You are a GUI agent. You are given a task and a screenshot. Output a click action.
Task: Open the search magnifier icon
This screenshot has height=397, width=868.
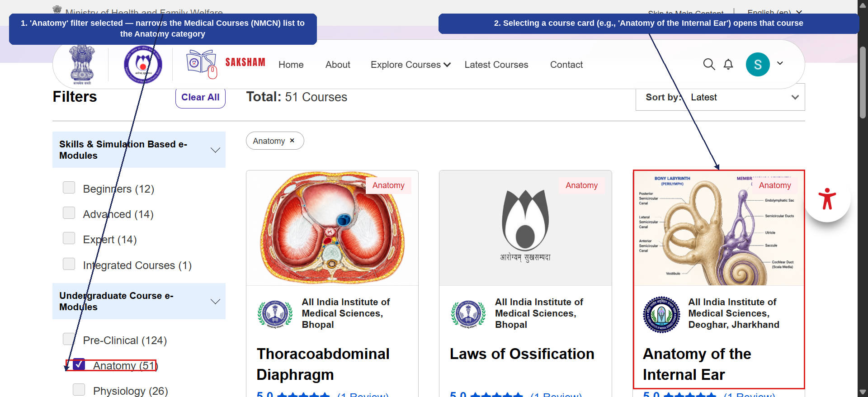point(709,65)
